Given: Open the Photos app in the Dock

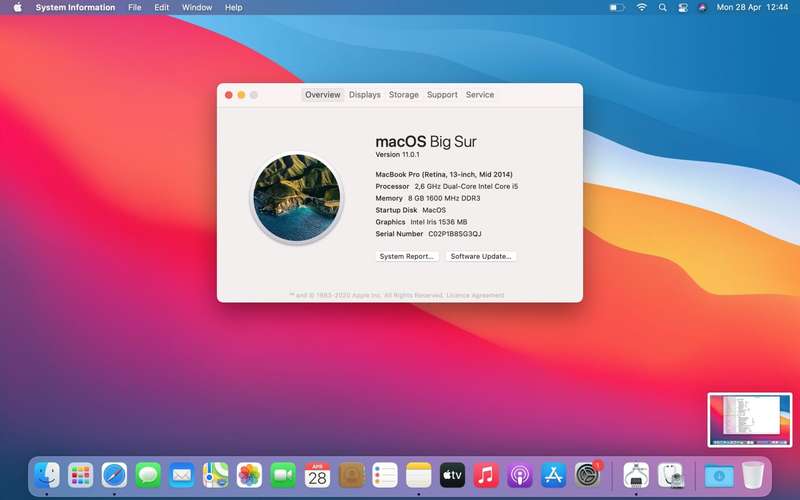Looking at the screenshot, I should pyautogui.click(x=249, y=476).
